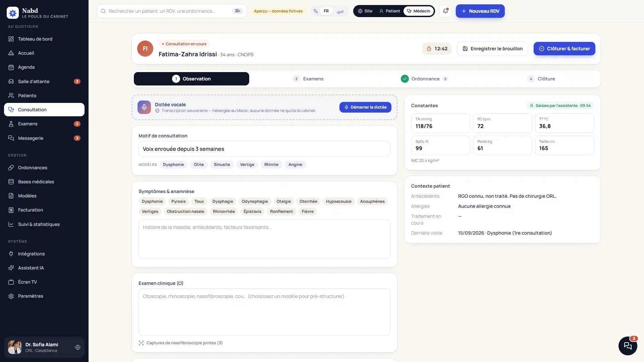
Task: Switch view to Patient
Action: [389, 11]
